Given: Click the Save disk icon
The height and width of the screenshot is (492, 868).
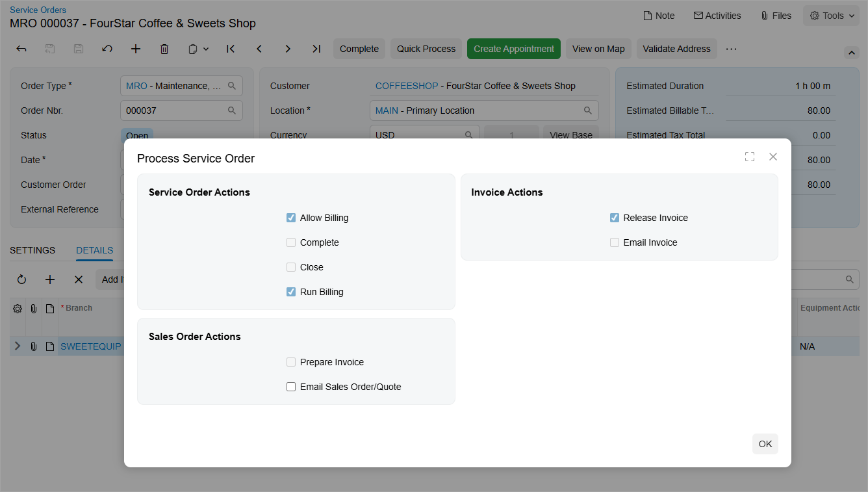Looking at the screenshot, I should pyautogui.click(x=79, y=49).
